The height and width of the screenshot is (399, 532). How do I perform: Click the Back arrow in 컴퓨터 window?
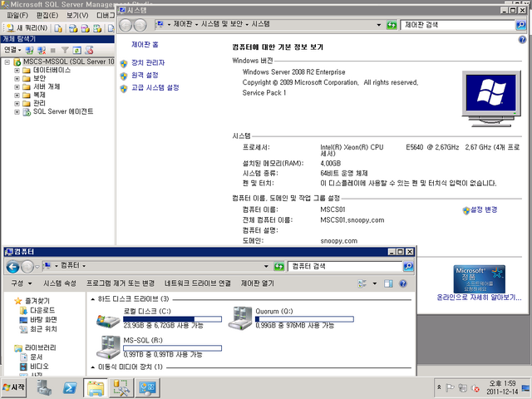[13, 267]
